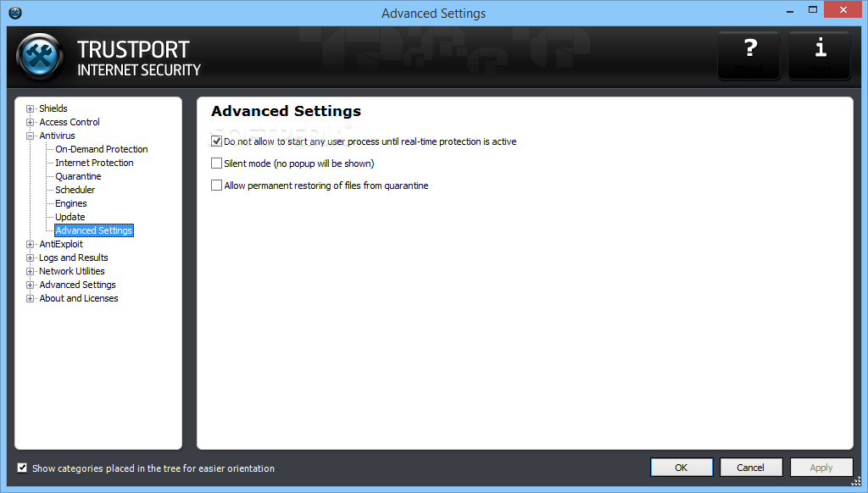Viewport: 868px width, 493px height.
Task: Open the Manual help question-mark button
Action: tap(749, 55)
